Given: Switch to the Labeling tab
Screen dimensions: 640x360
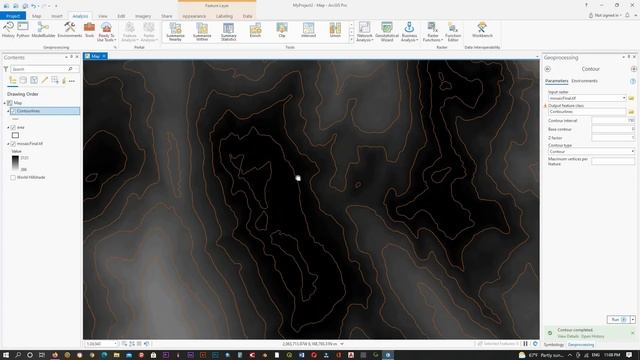Looking at the screenshot, I should 224,16.
